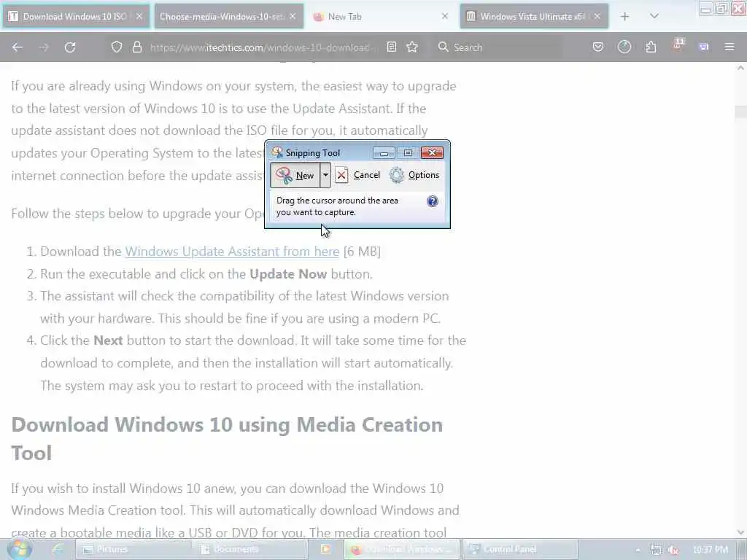Click the browser Search field
This screenshot has height=560, width=747.
[x=498, y=47]
